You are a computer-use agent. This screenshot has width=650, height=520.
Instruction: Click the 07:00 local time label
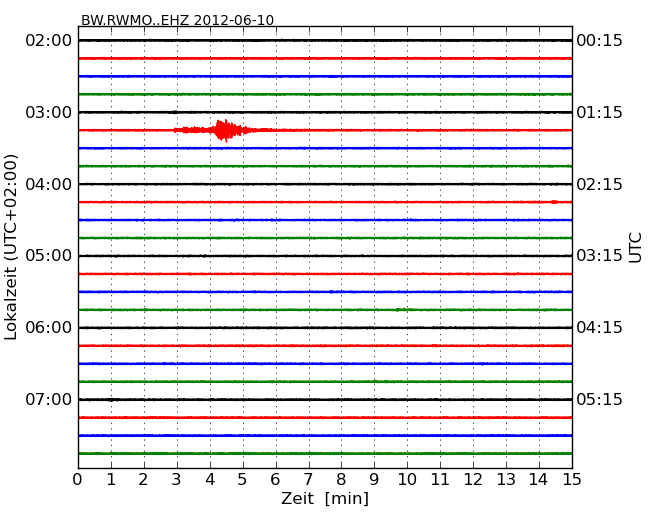(49, 399)
